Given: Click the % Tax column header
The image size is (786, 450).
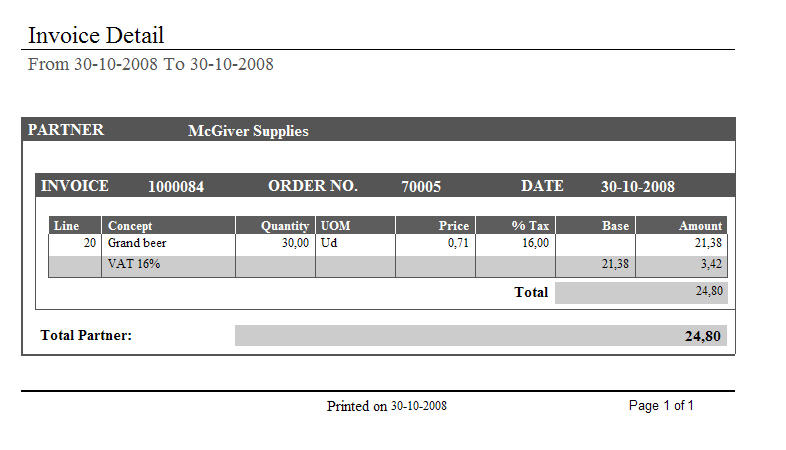Looking at the screenshot, I should click(x=531, y=226).
